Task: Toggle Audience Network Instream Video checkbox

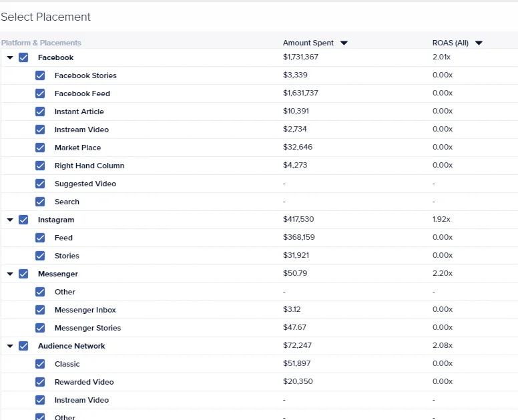Action: tap(40, 400)
